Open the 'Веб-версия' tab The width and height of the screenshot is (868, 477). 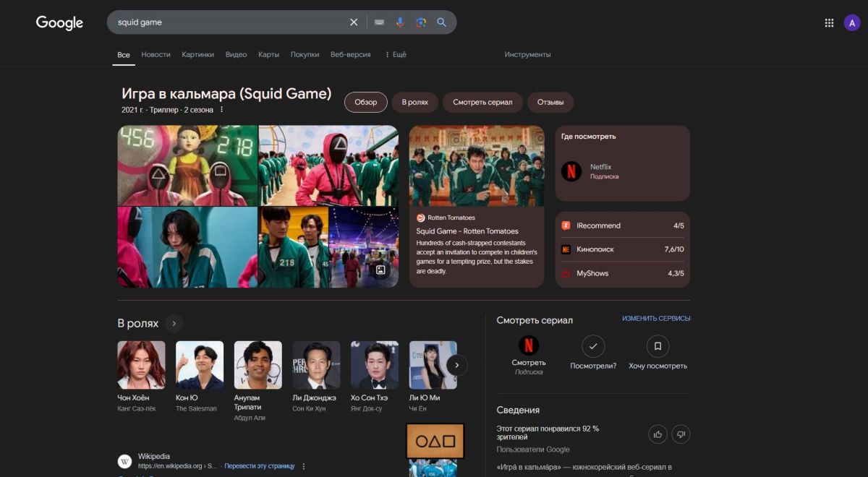(x=351, y=55)
